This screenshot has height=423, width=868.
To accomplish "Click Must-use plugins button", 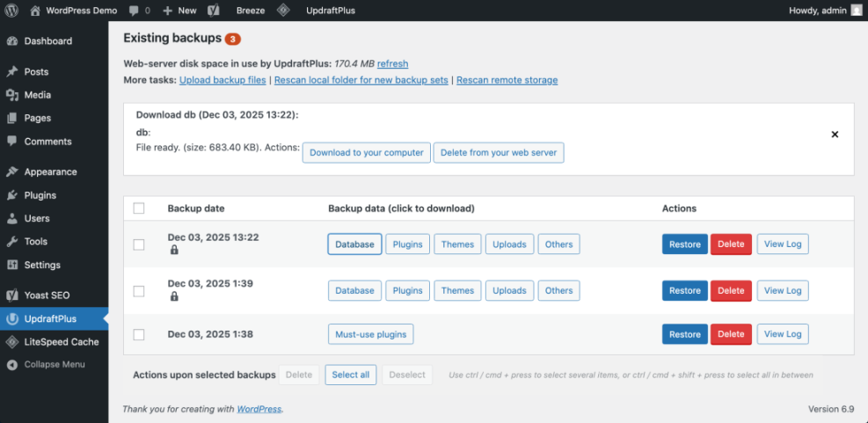I will click(x=371, y=334).
